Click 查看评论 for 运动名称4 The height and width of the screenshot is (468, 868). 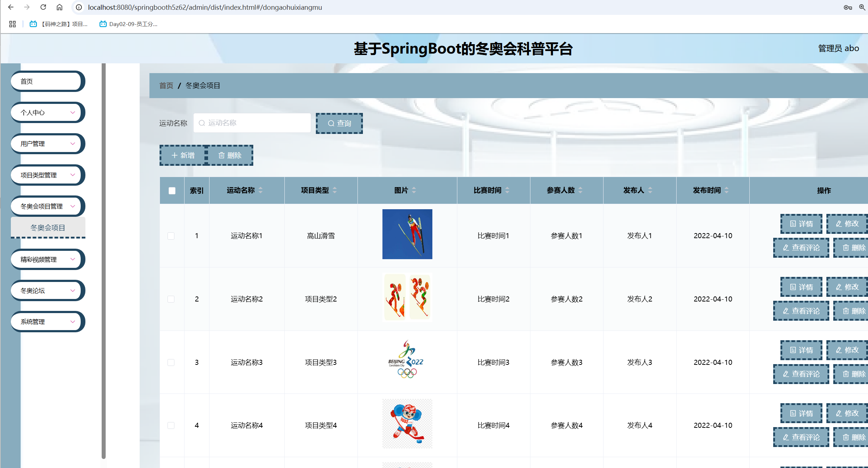(x=801, y=437)
